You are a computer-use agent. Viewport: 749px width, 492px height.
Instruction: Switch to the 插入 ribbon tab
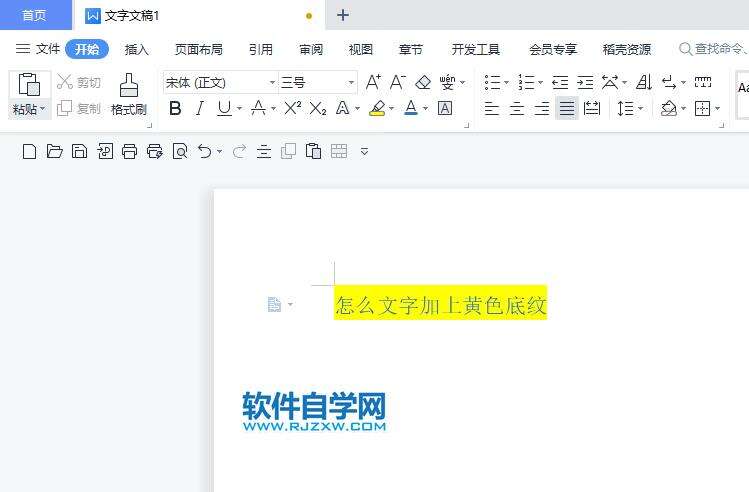pos(137,49)
